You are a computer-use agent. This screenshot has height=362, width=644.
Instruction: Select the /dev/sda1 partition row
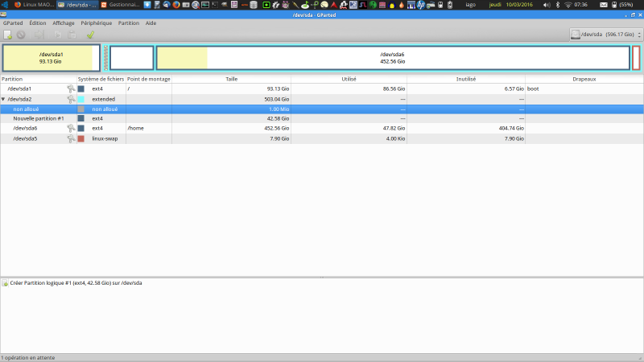click(x=321, y=88)
